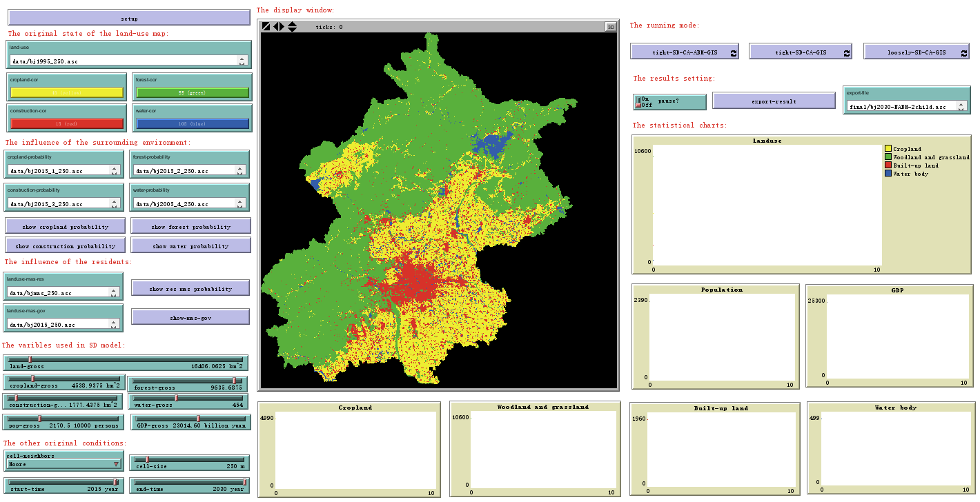Click the end-time slider handle

[x=244, y=481]
